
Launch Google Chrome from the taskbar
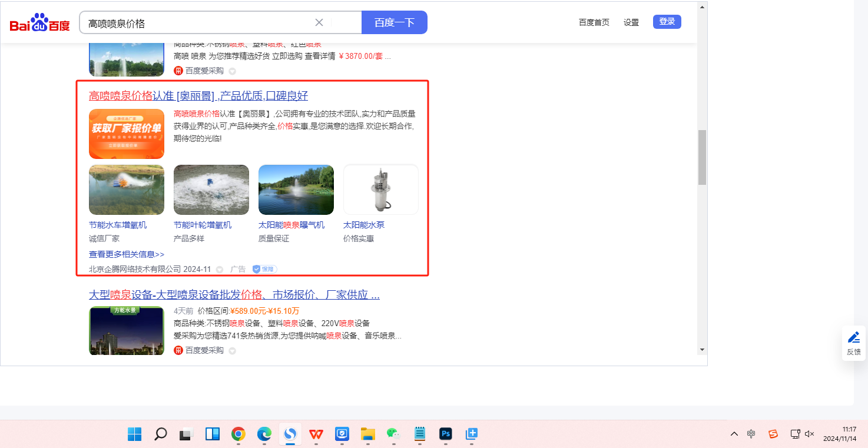tap(238, 434)
